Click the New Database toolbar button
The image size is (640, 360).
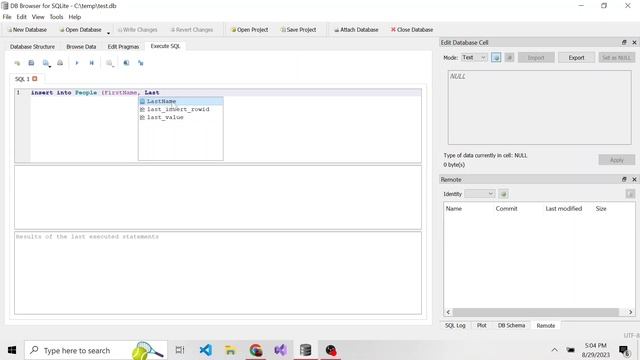(27, 30)
